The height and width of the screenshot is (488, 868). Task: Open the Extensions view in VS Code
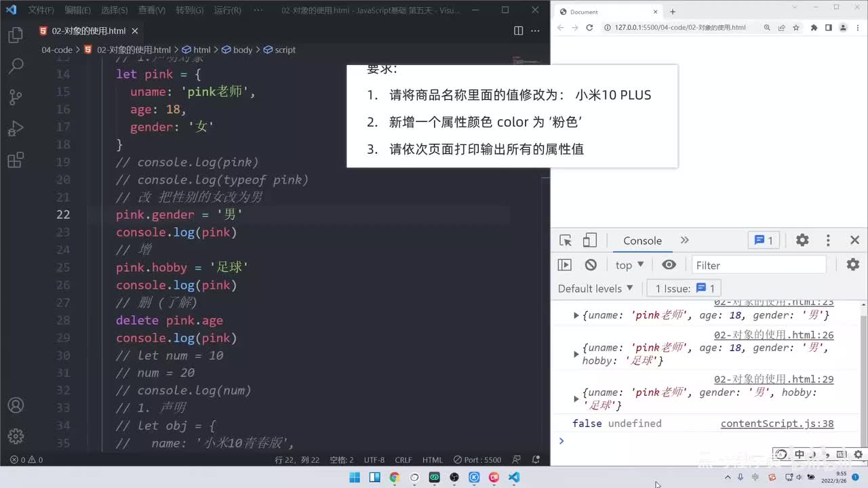pyautogui.click(x=16, y=160)
